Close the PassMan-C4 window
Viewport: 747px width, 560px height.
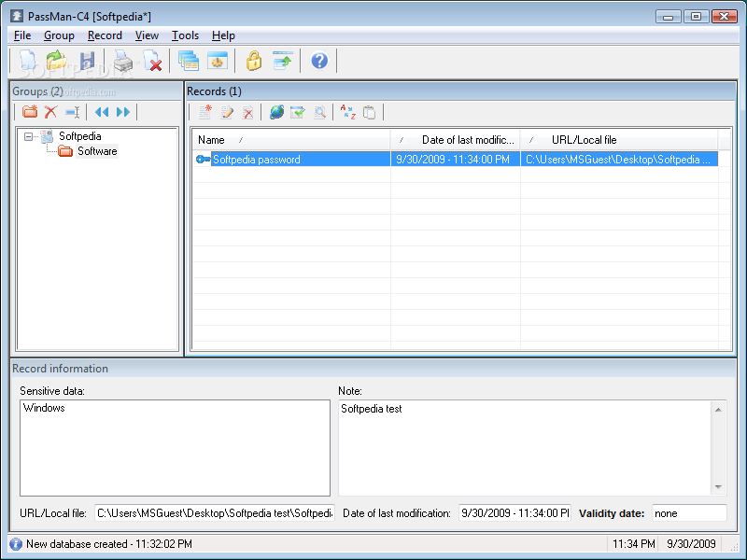725,17
